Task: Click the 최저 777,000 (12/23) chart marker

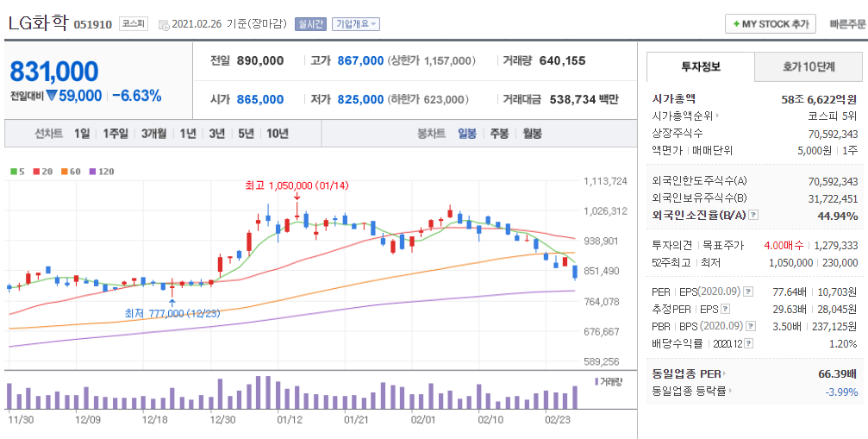Action: [x=172, y=313]
